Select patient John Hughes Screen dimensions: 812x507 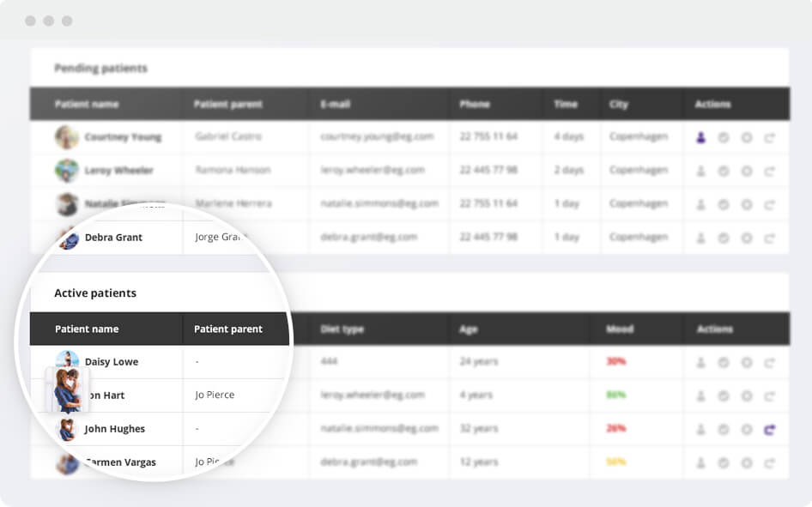(x=114, y=429)
